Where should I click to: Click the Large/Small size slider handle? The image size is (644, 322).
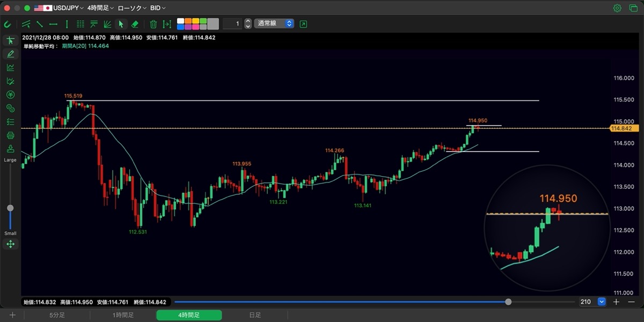10,208
